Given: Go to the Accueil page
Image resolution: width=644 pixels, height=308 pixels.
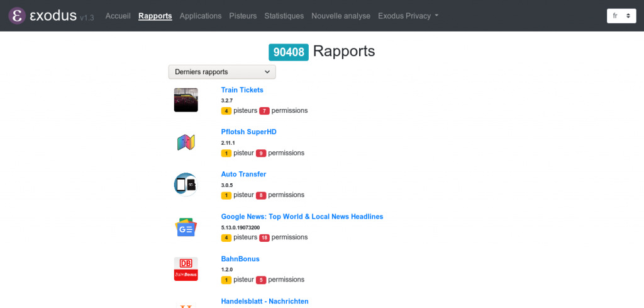Looking at the screenshot, I should coord(118,16).
